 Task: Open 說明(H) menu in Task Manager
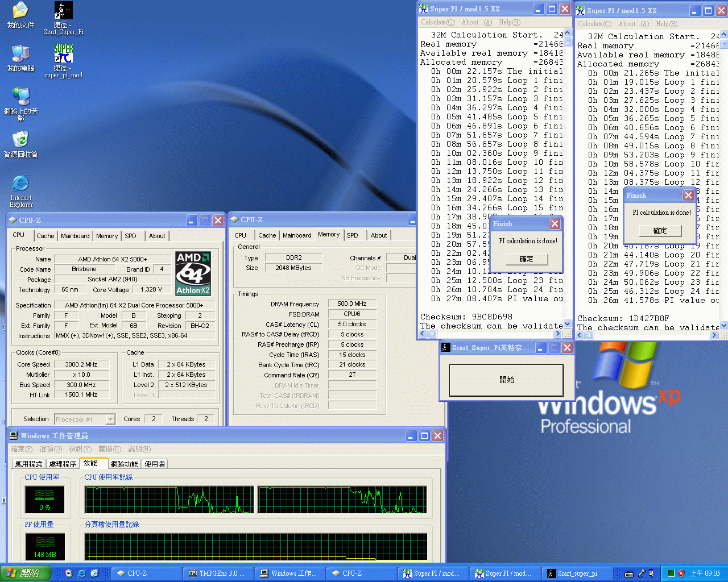tap(139, 449)
